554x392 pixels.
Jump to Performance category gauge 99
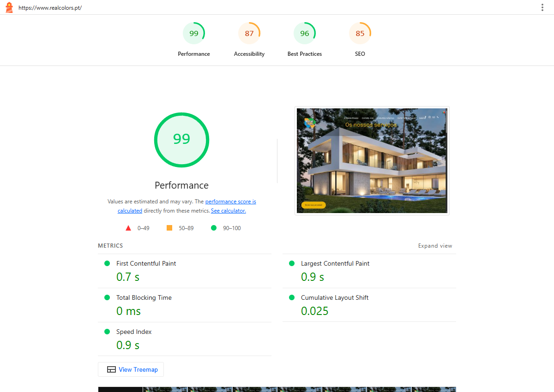point(194,40)
